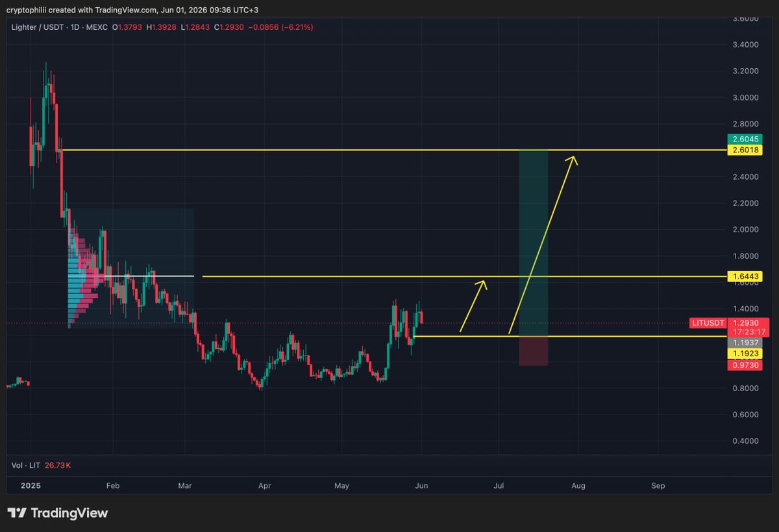Click the red LITUSDT symbol label
The width and height of the screenshot is (779, 532).
pos(708,322)
